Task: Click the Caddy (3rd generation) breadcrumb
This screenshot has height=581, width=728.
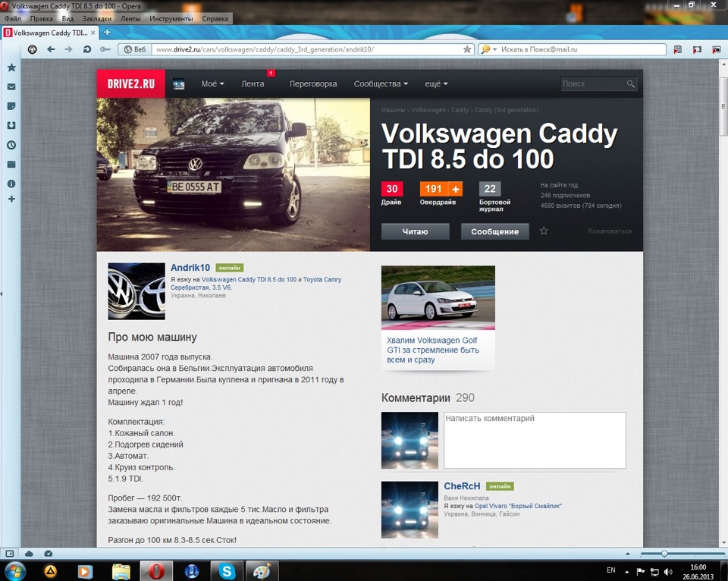Action: 506,110
